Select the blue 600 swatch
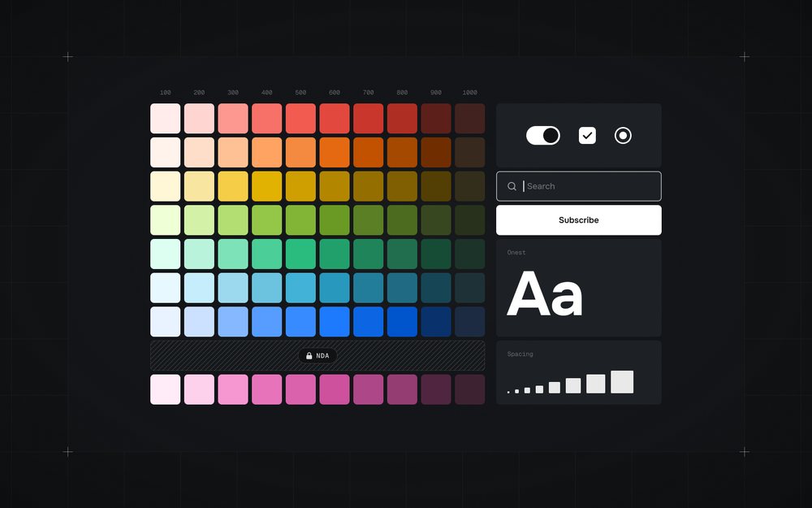The height and width of the screenshot is (508, 812). tap(335, 321)
